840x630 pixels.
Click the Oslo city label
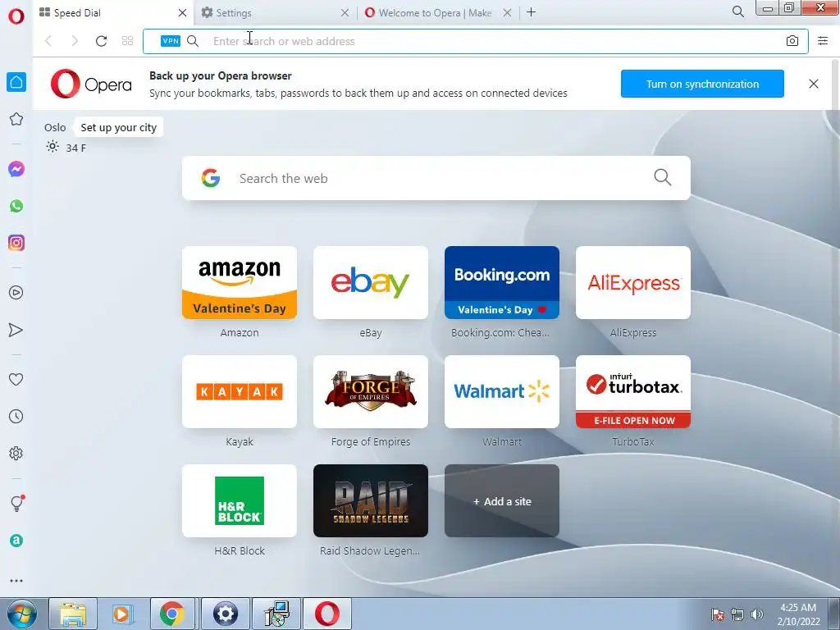(55, 127)
